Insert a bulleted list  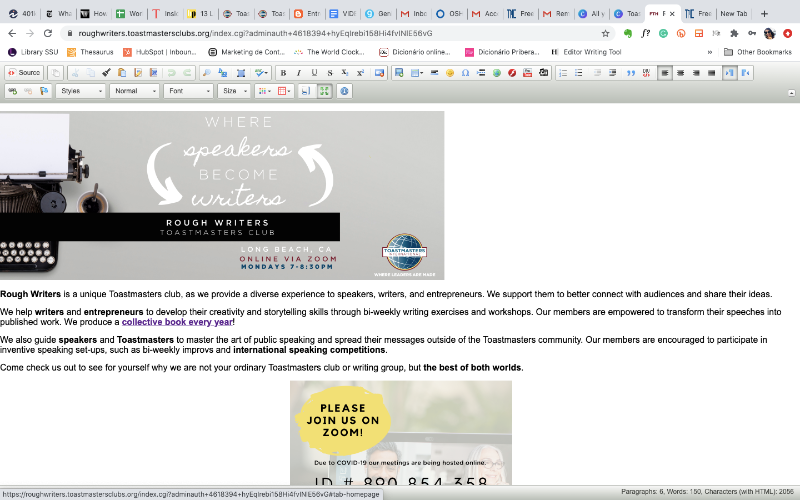click(580, 73)
